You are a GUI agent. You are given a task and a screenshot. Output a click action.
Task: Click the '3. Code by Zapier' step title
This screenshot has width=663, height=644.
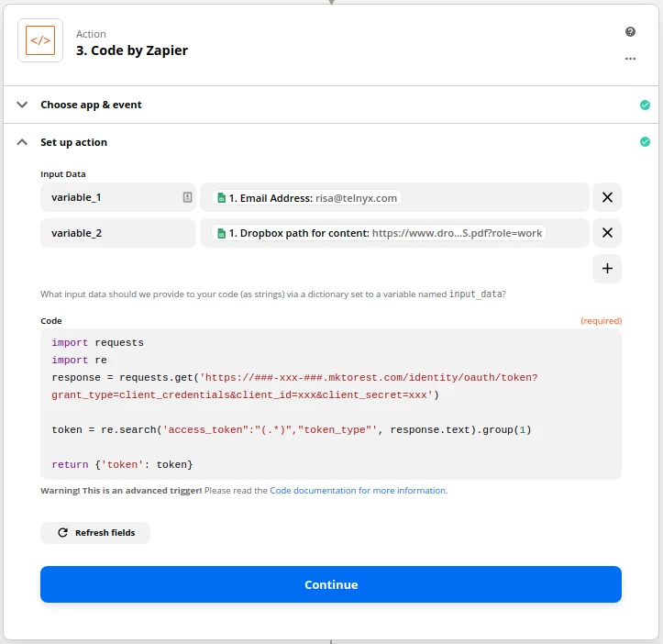132,50
